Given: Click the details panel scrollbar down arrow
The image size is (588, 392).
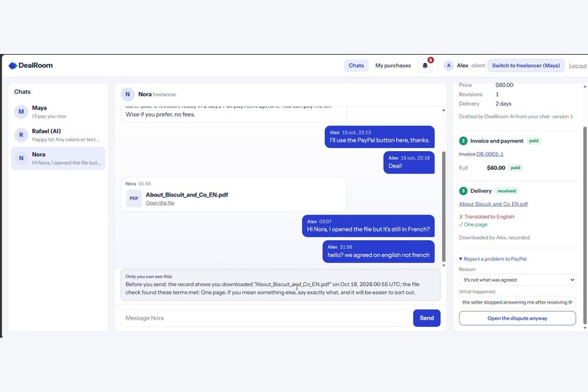Looking at the screenshot, I should [x=584, y=328].
